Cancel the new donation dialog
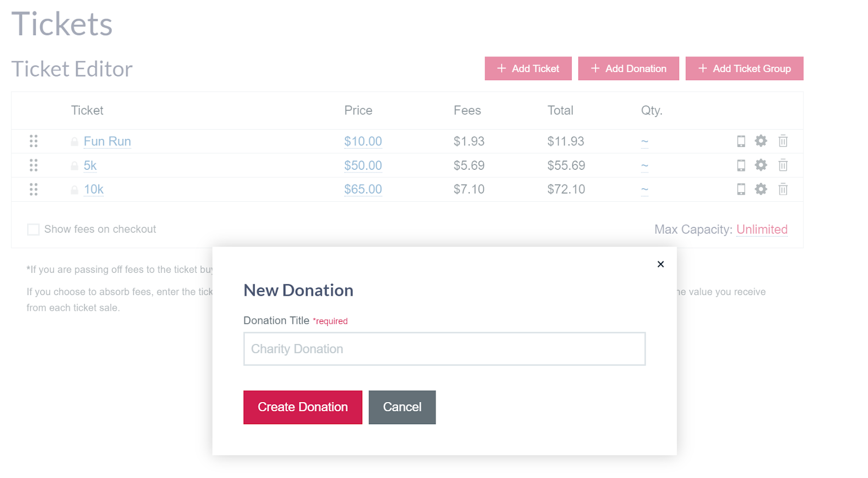Viewport: 868px width, 478px height. click(x=402, y=407)
